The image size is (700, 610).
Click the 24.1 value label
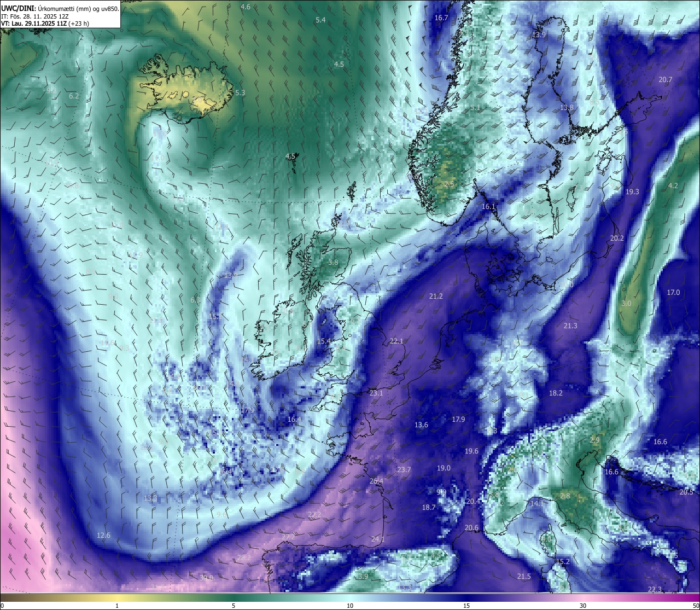coord(378,539)
